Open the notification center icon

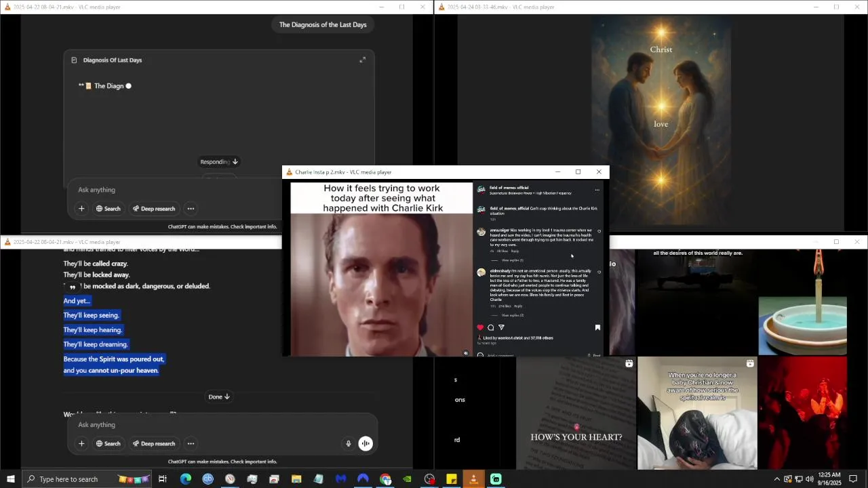click(853, 479)
